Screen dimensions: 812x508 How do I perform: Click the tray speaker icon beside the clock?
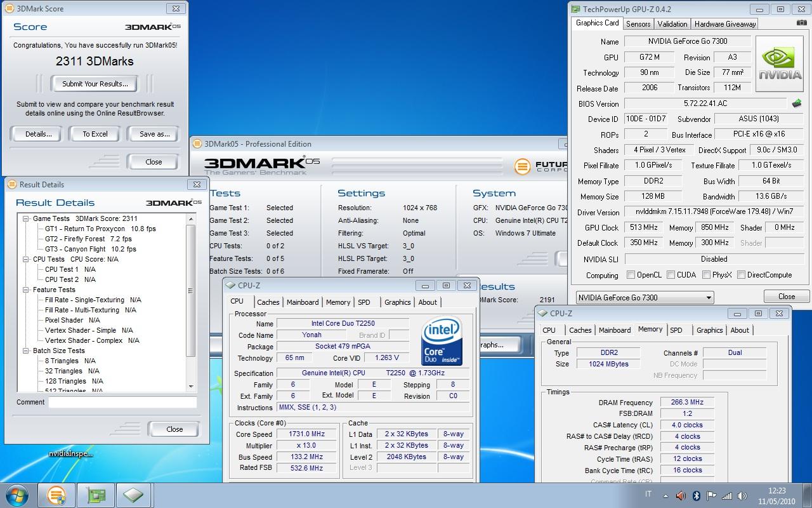(x=742, y=496)
